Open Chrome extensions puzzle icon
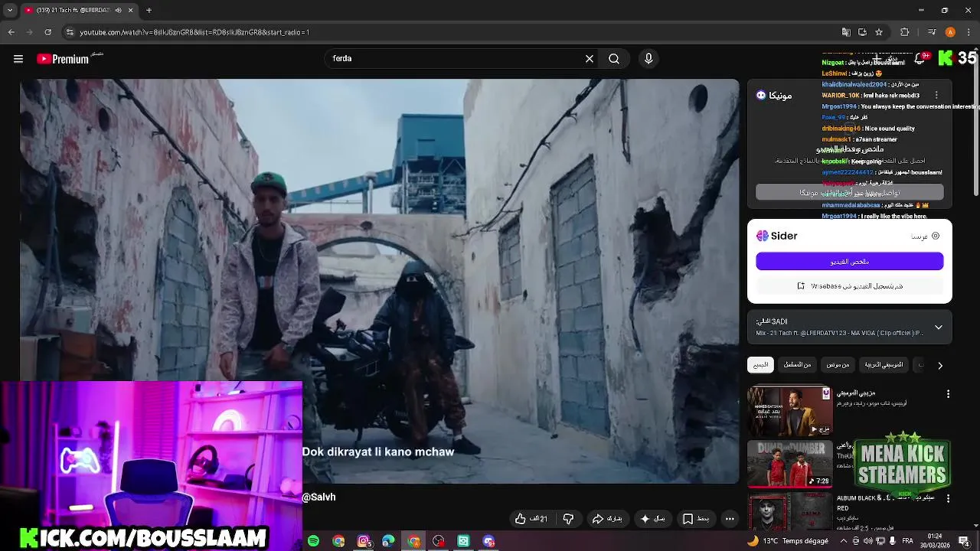This screenshot has height=551, width=980. pos(905,32)
